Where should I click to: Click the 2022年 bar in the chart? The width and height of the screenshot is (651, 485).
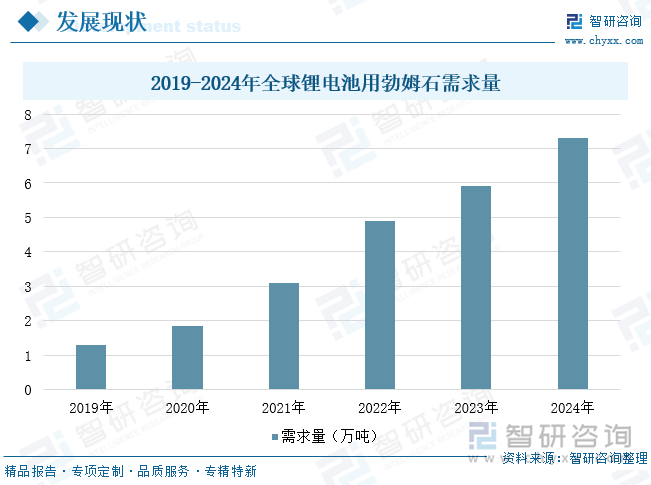380,305
